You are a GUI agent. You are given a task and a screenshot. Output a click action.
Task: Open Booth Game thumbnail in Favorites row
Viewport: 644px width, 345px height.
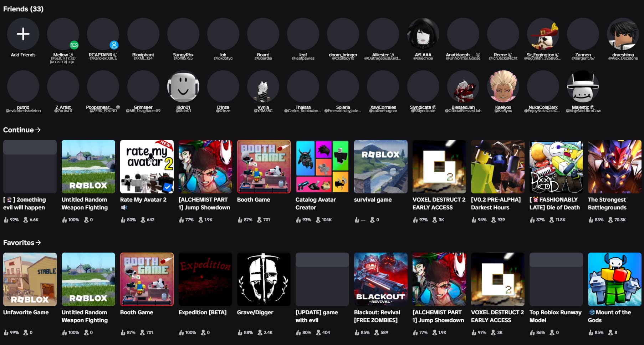click(x=147, y=279)
